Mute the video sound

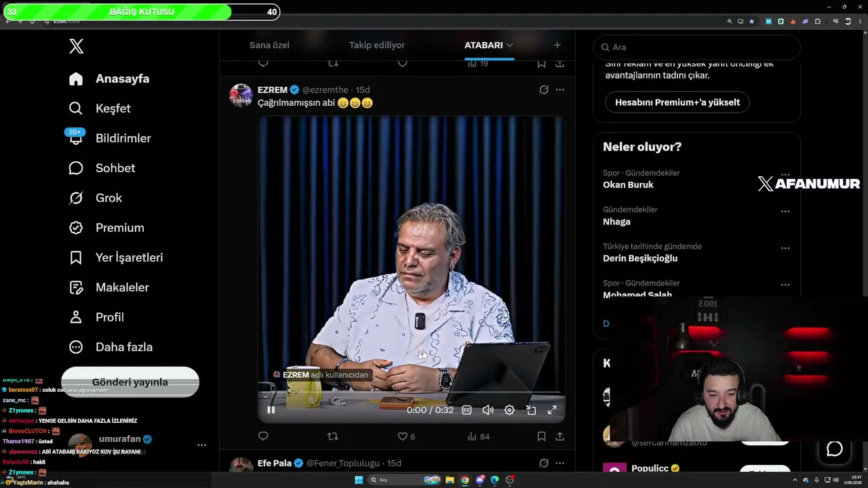tap(488, 409)
